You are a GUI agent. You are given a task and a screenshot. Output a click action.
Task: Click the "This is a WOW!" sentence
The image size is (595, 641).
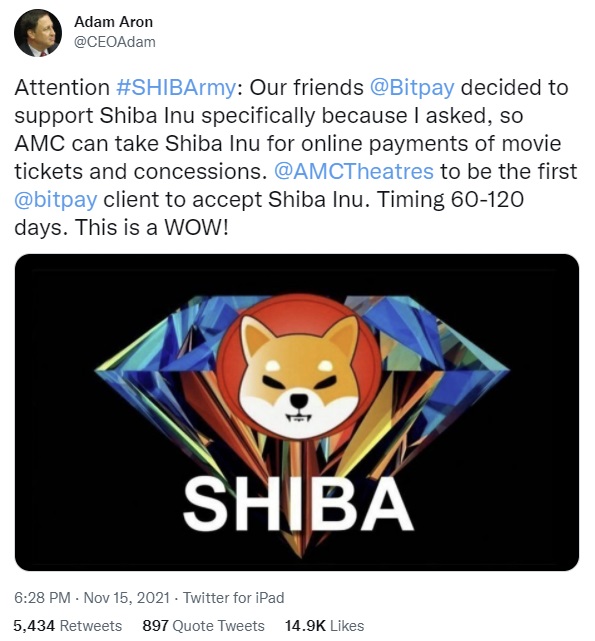click(x=151, y=227)
